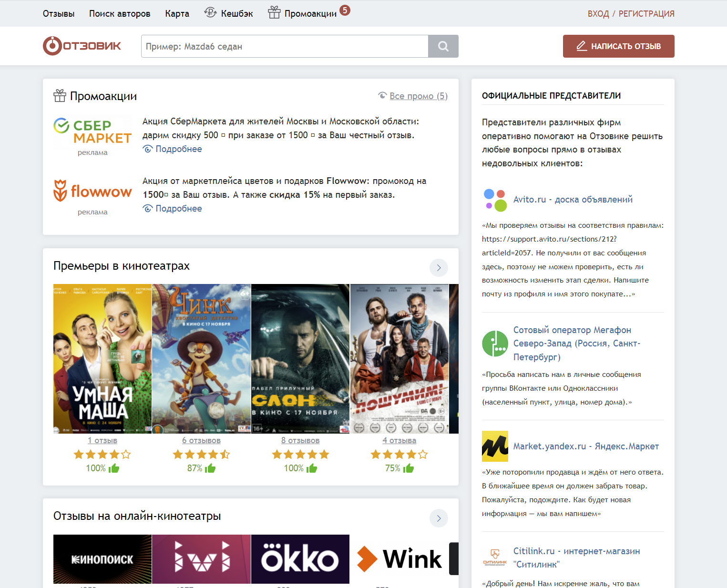
Task: Click the ВХОД login link
Action: click(x=598, y=14)
